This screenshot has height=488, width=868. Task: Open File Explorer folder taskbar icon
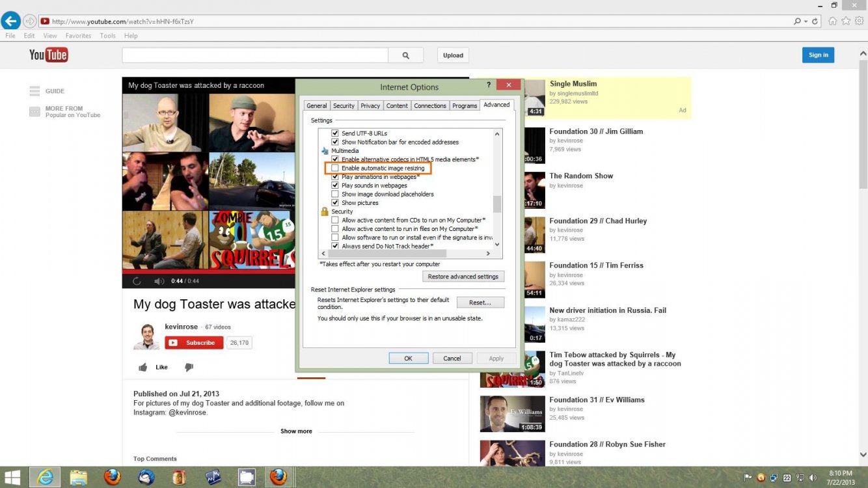click(79, 477)
